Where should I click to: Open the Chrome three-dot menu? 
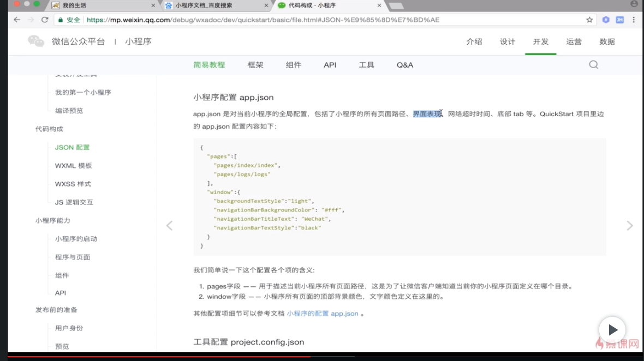coord(634,20)
